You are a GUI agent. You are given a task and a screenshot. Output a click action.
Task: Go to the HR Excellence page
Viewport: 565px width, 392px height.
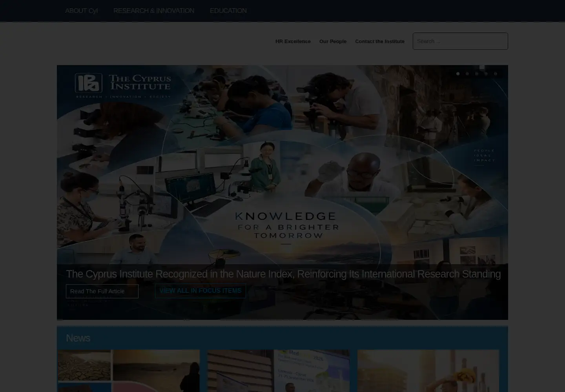pos(293,41)
